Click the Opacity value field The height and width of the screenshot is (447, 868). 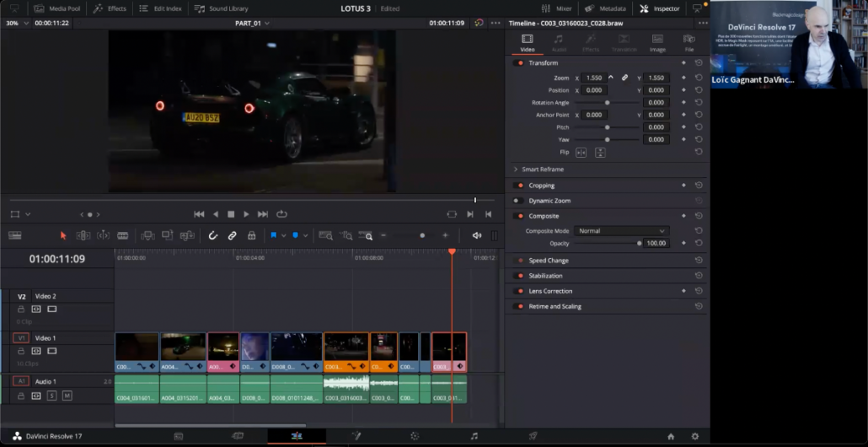pyautogui.click(x=656, y=243)
